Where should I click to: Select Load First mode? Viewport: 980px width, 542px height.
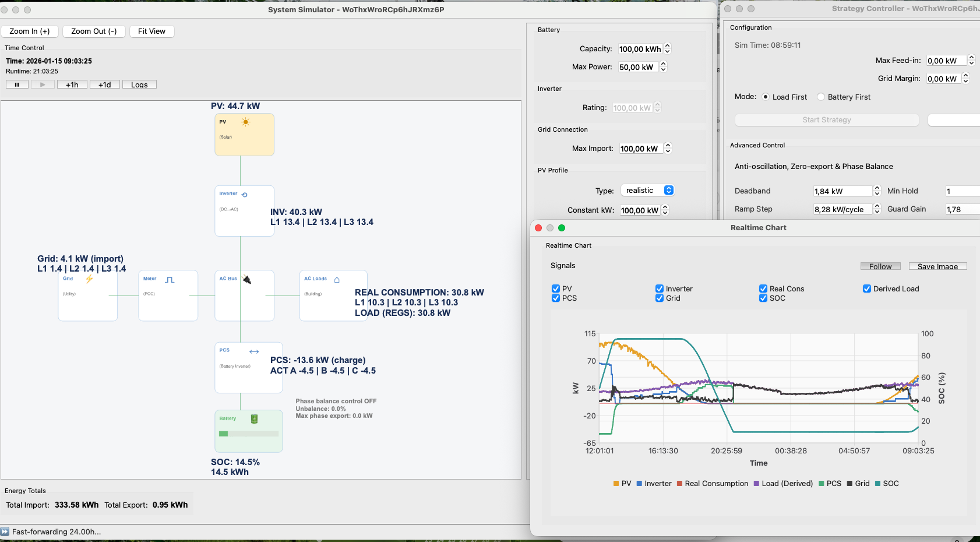[766, 97]
